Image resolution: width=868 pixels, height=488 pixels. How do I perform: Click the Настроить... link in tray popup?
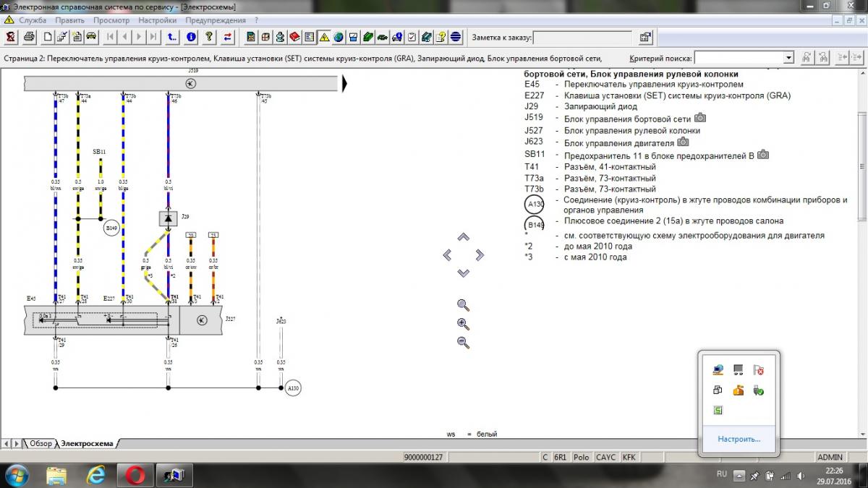tap(739, 438)
